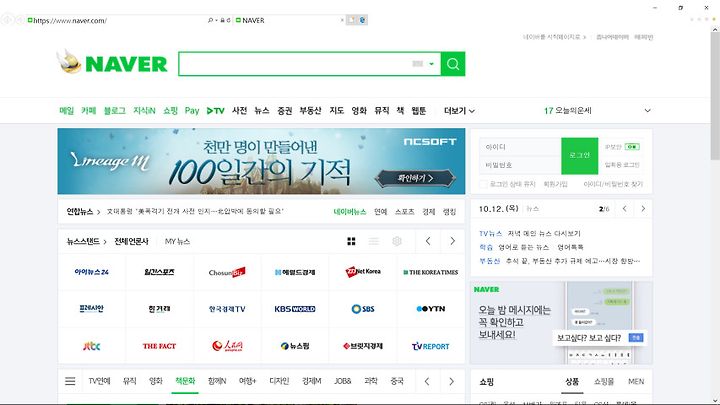This screenshot has width=720, height=405.
Task: Click the 비밀번호 input field
Action: [x=520, y=165]
